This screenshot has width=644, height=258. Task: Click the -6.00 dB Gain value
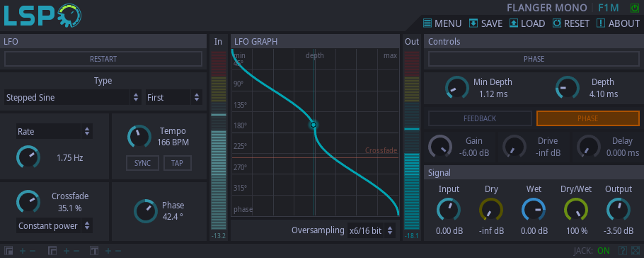pos(474,153)
